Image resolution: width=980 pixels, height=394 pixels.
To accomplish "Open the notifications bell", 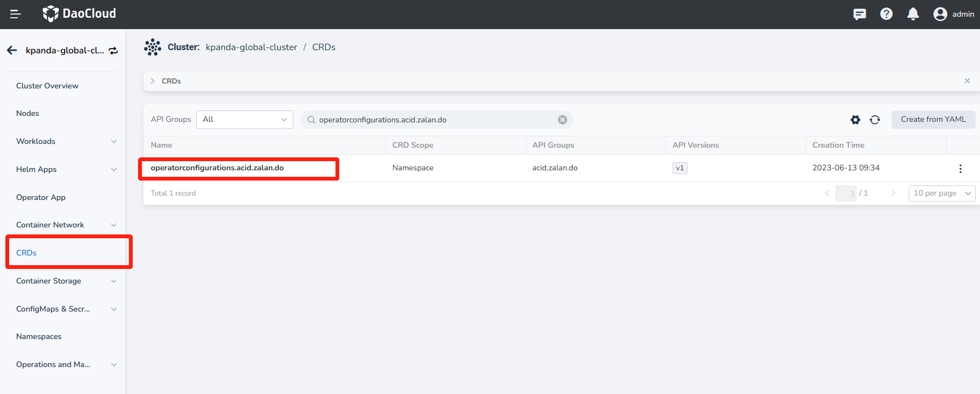I will pyautogui.click(x=913, y=14).
